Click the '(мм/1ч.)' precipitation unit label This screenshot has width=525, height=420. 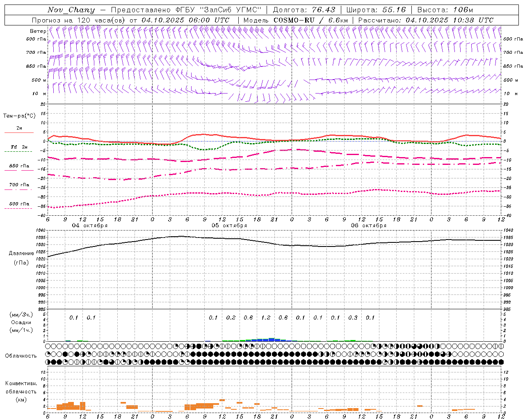[21, 330]
